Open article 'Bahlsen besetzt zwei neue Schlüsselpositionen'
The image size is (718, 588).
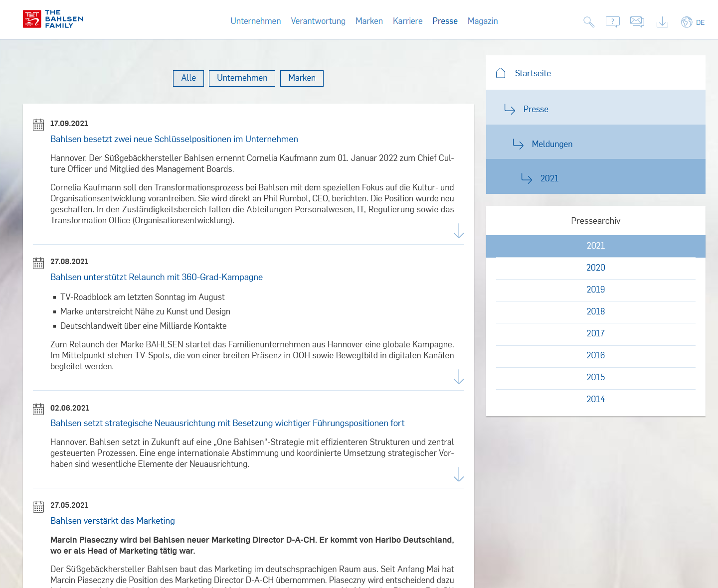pyautogui.click(x=174, y=139)
